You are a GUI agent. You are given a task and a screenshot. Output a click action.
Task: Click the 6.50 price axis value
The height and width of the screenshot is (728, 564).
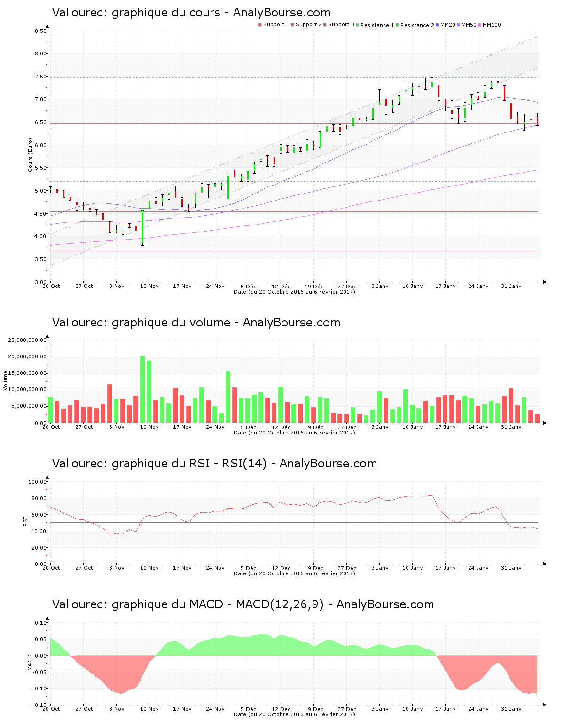pyautogui.click(x=40, y=122)
